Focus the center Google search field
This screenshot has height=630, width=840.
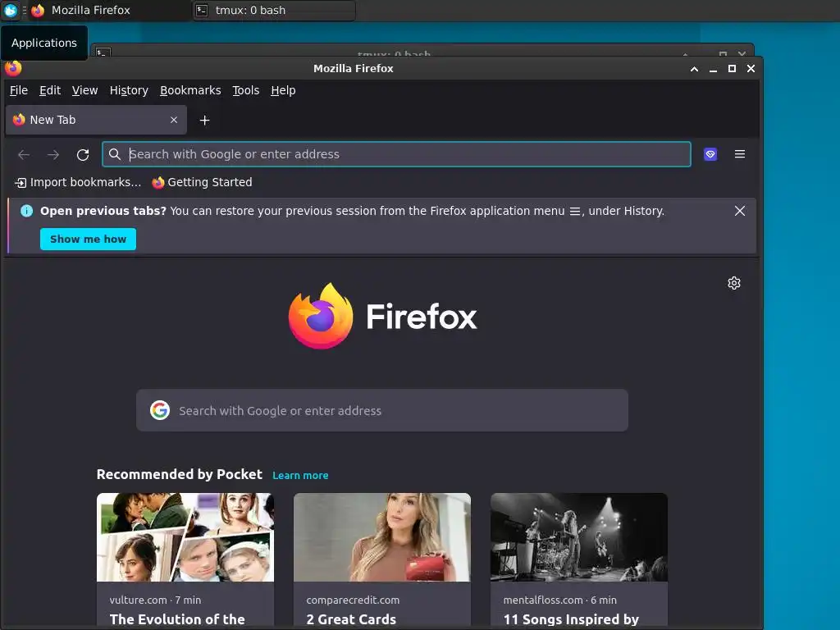382,410
